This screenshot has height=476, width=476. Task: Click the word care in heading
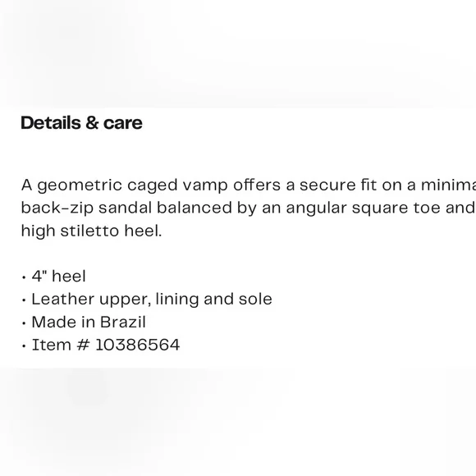point(123,123)
